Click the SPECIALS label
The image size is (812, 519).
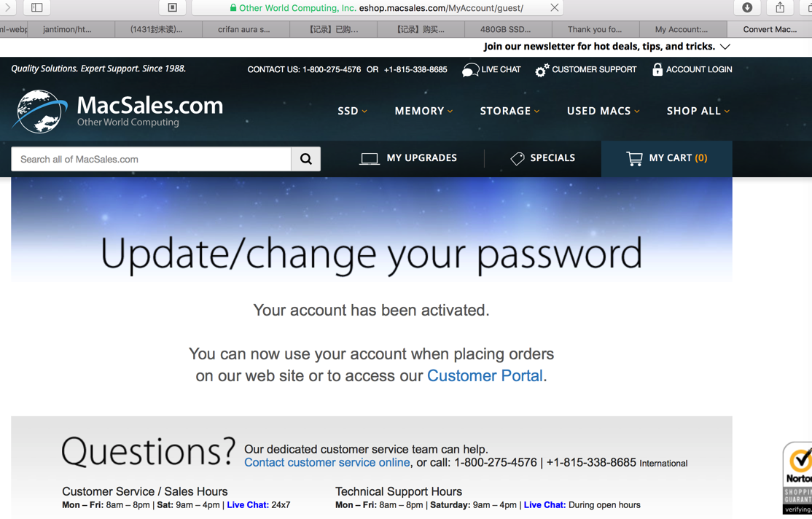pyautogui.click(x=553, y=158)
